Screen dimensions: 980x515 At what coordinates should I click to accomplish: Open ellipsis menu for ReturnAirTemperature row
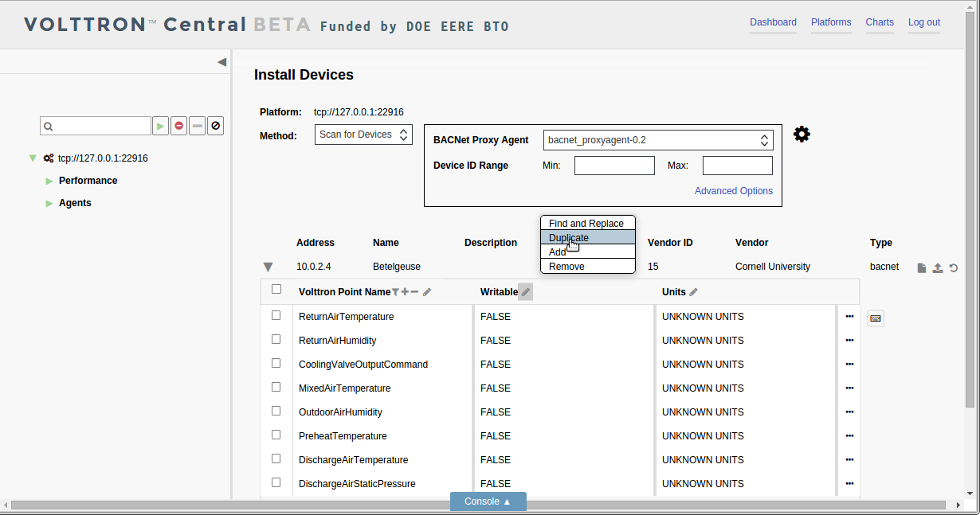click(849, 317)
